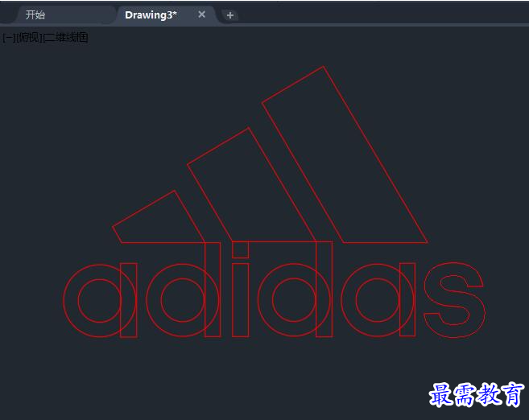Select the middle red stripe outline
Screen dimensions: 529x420
click(251, 185)
